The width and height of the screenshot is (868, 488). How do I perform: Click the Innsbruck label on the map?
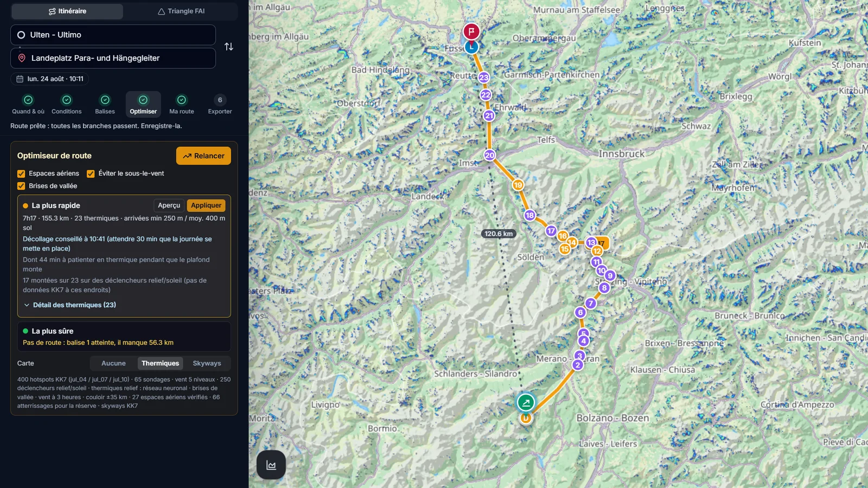pos(622,153)
